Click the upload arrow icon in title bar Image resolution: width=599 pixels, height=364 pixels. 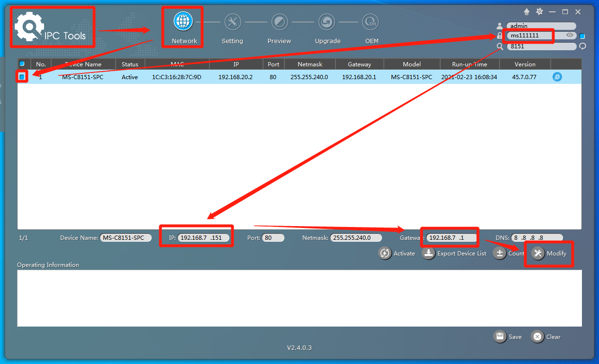526,12
